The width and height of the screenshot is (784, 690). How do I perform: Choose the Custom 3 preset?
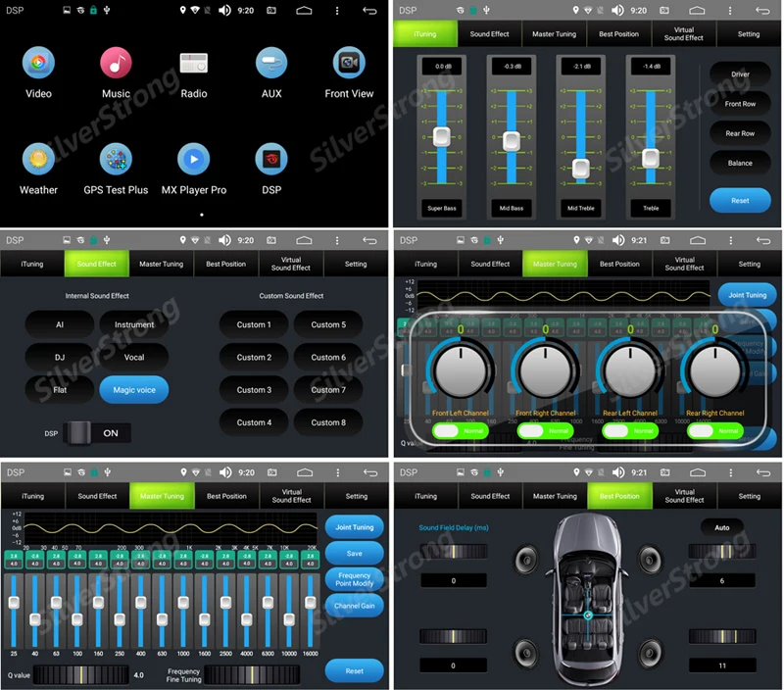point(254,390)
